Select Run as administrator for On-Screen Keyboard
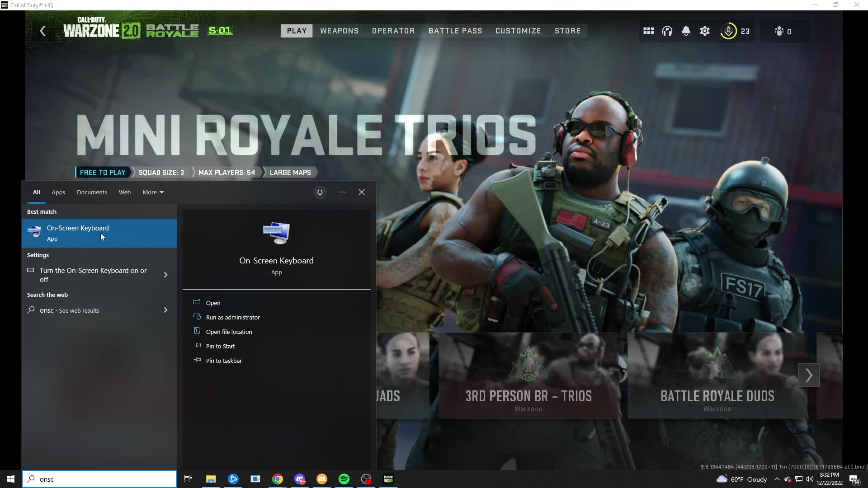The width and height of the screenshot is (868, 488). point(233,317)
